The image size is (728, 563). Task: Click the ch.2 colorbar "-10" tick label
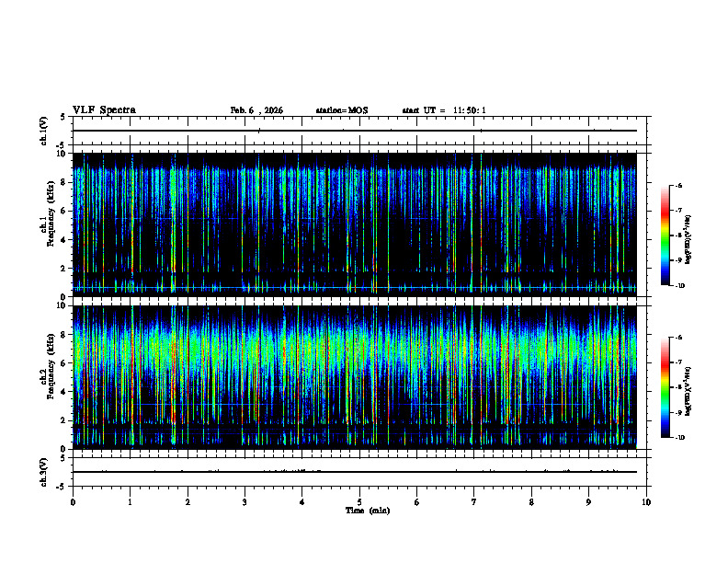[x=679, y=438]
